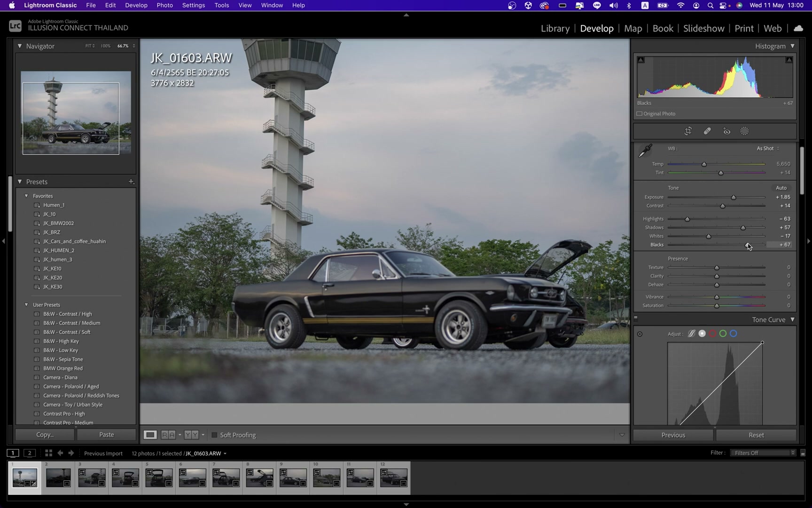
Task: Toggle highlight clipping indicator in histogram
Action: [789, 60]
